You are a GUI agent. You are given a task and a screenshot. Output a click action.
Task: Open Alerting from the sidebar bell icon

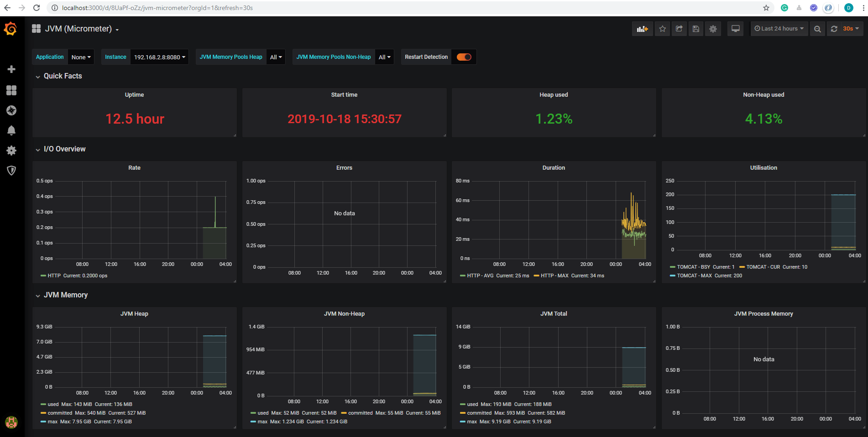tap(11, 130)
